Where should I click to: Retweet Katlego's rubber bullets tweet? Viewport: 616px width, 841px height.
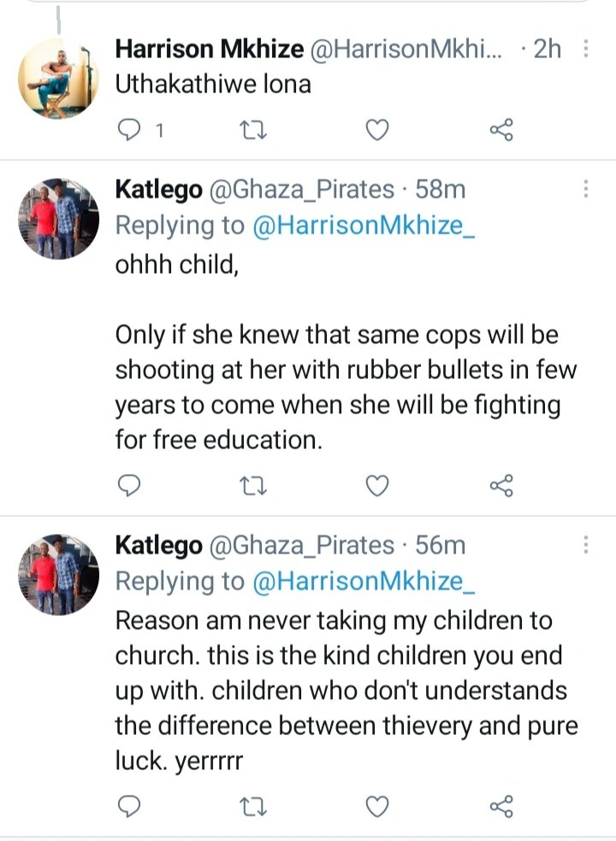click(252, 486)
